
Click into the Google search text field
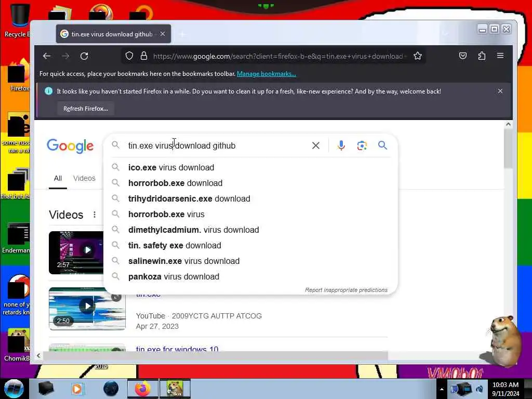coord(217,145)
